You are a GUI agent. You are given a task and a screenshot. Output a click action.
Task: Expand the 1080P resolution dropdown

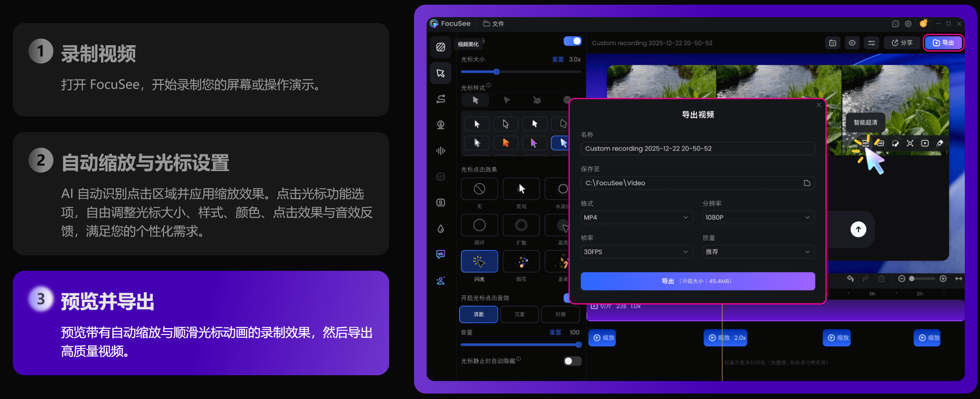(758, 217)
